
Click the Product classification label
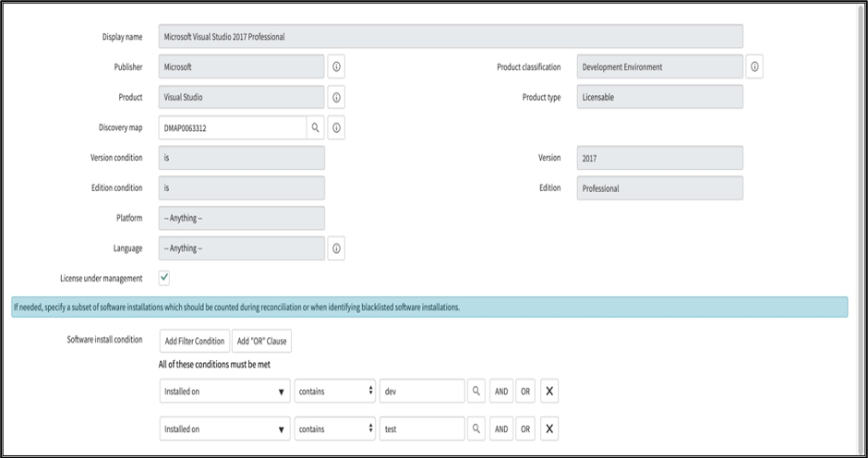(529, 67)
